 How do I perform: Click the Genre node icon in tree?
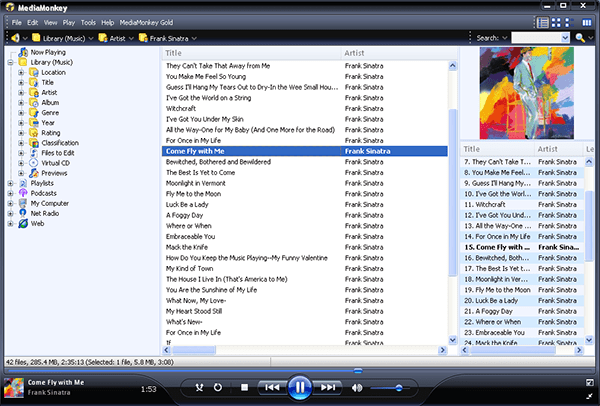click(34, 113)
